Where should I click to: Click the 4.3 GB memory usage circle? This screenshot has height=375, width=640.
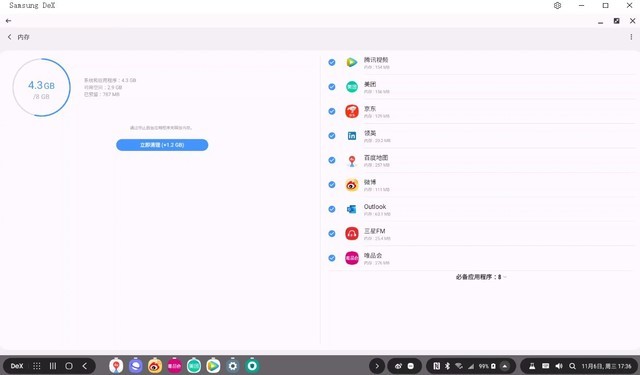coord(41,87)
